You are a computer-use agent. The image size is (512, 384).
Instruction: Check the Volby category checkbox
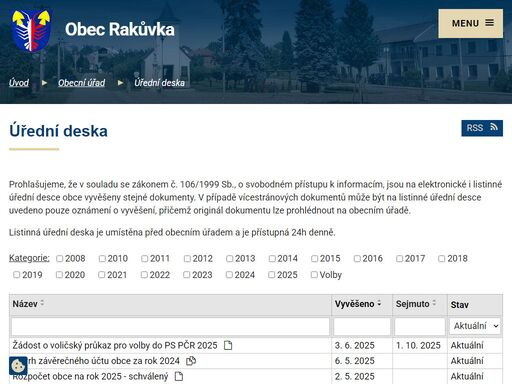[314, 275]
